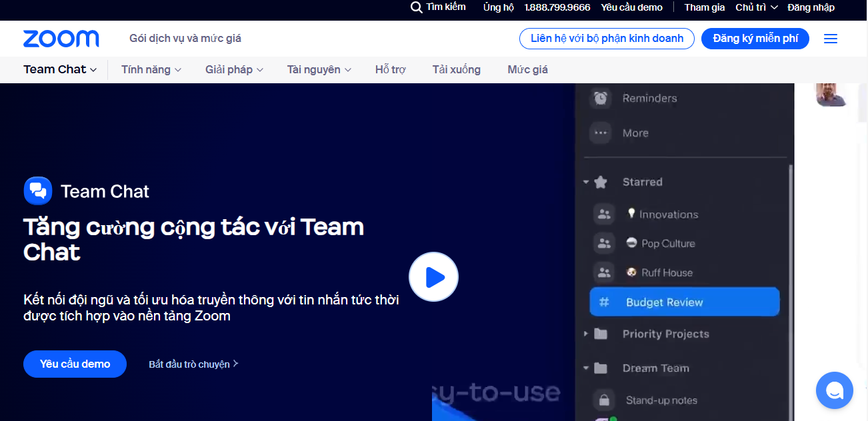Click Liên hệ với bộ phận kinh doanh
This screenshot has width=868, height=421.
[x=607, y=39]
